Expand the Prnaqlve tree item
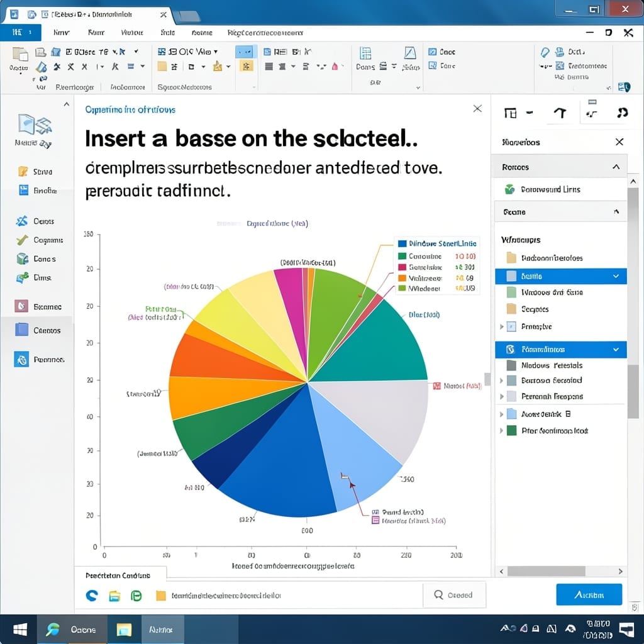644x644 pixels. coord(501,326)
